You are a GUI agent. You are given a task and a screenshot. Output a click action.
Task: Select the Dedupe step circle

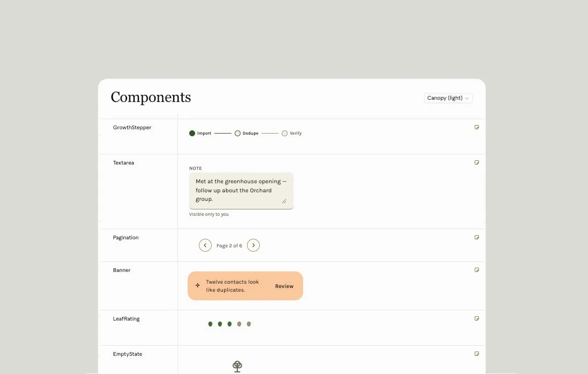(237, 134)
